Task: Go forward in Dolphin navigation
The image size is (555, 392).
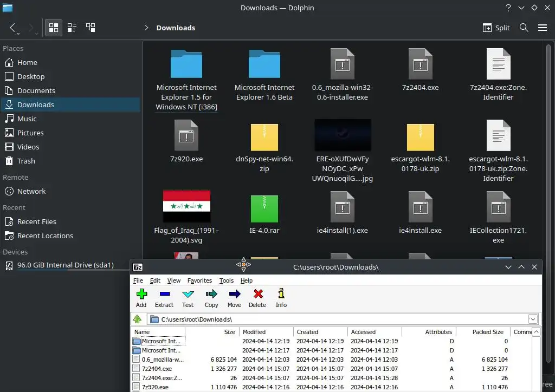Action: (x=32, y=28)
